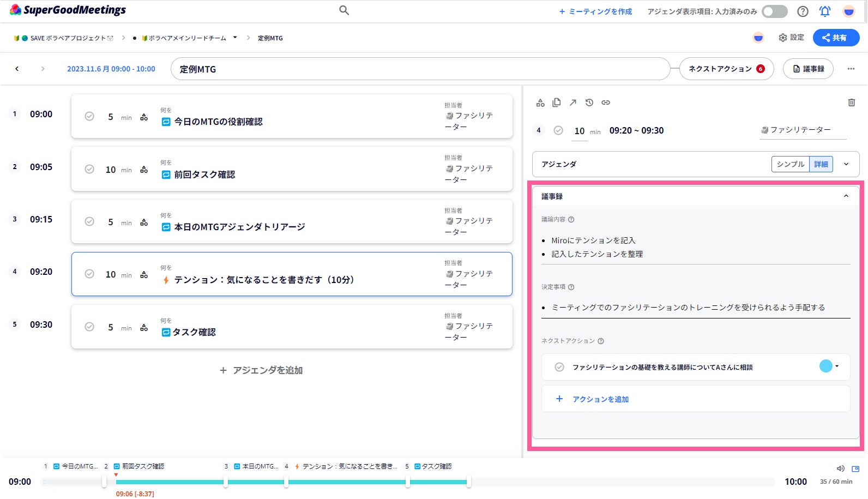Open ネクストアクション button with badge
The image size is (868, 499).
pyautogui.click(x=726, y=69)
